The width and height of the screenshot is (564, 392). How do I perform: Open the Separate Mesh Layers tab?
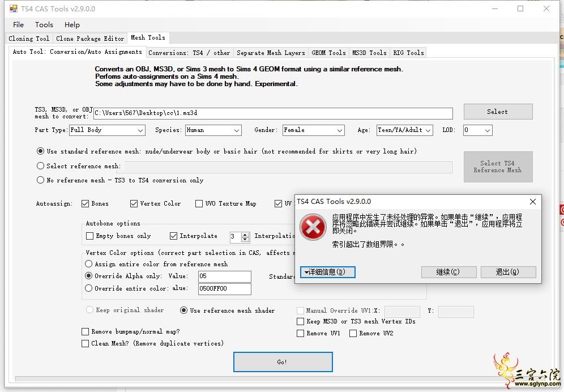point(271,53)
